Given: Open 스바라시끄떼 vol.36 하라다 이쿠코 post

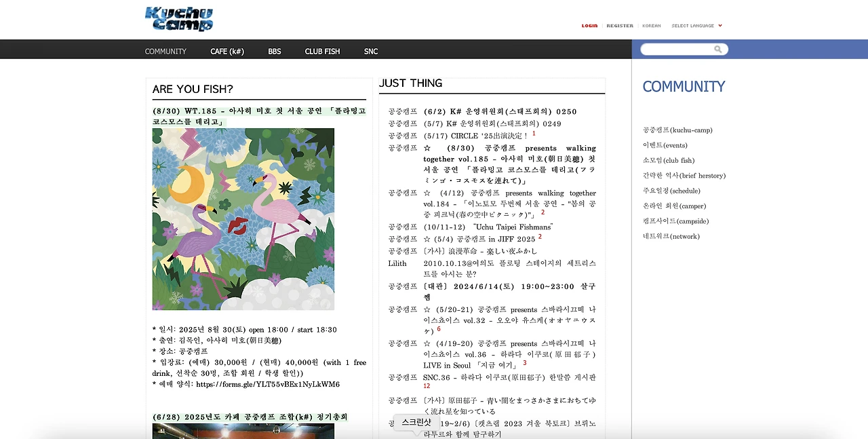Looking at the screenshot, I should click(x=509, y=354).
